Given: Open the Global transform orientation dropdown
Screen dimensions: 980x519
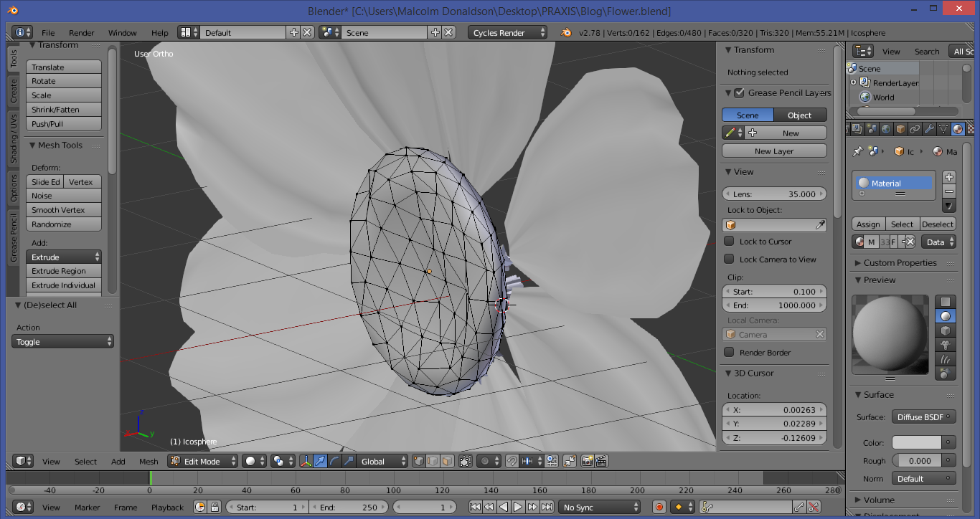Looking at the screenshot, I should pyautogui.click(x=381, y=461).
